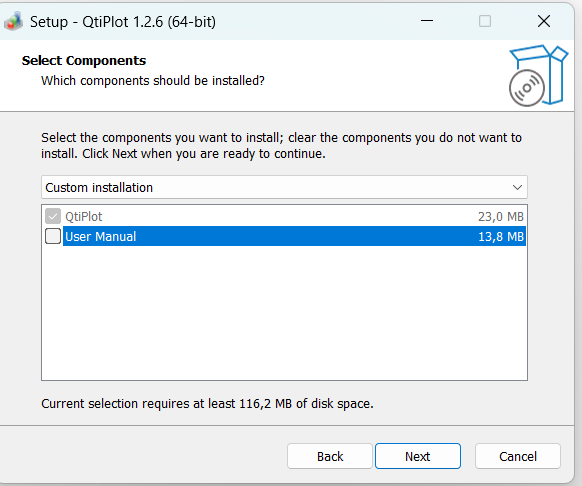
Task: Click the QtiPlot setup icon in title bar
Action: 13,21
